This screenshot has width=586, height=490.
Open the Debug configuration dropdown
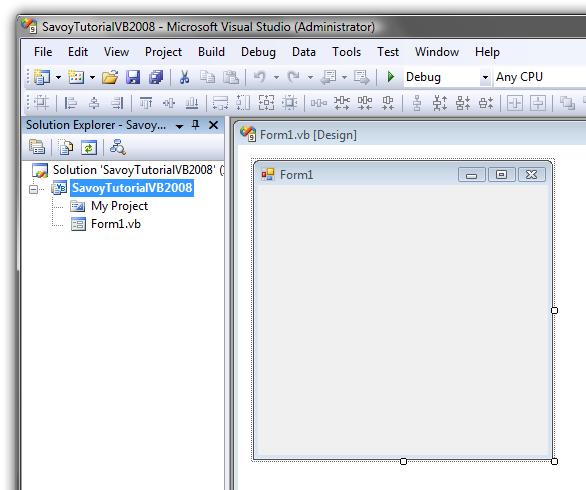pyautogui.click(x=485, y=77)
